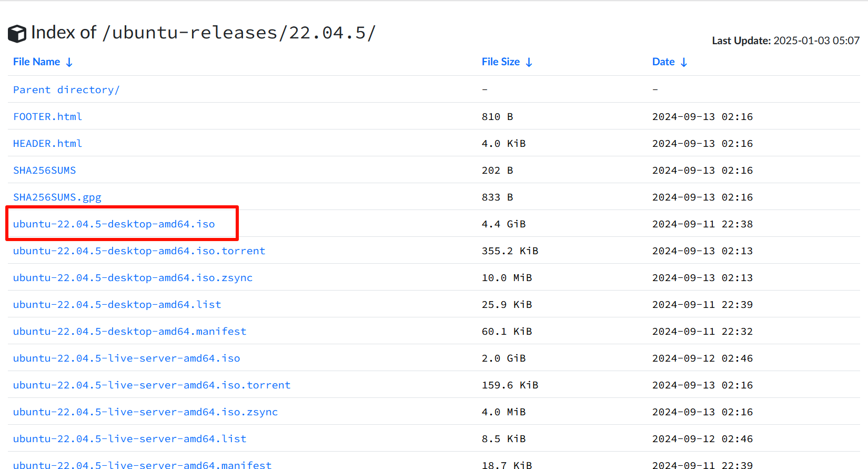
Task: Click the 8.5 KiB size value
Action: (504, 438)
